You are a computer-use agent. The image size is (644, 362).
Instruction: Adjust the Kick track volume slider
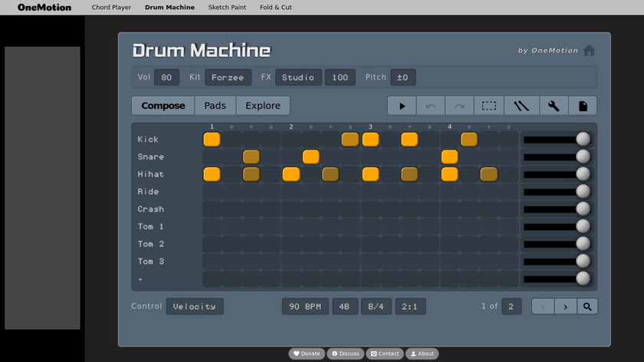click(583, 139)
